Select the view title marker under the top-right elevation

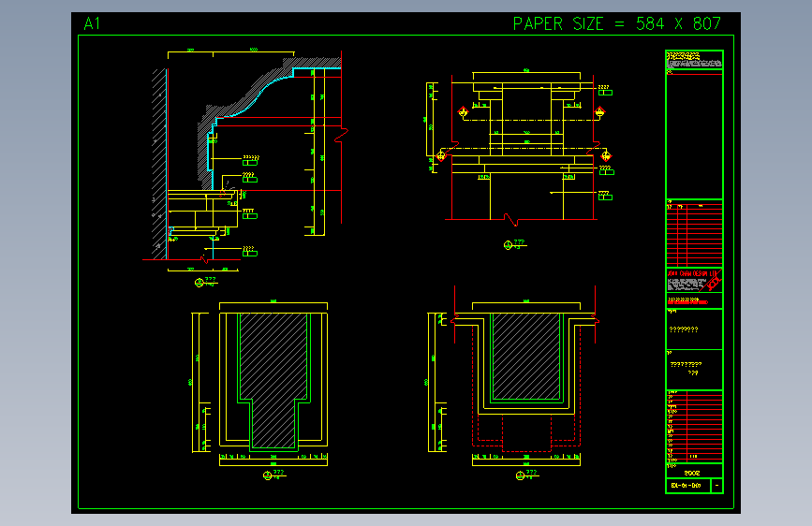515,244
